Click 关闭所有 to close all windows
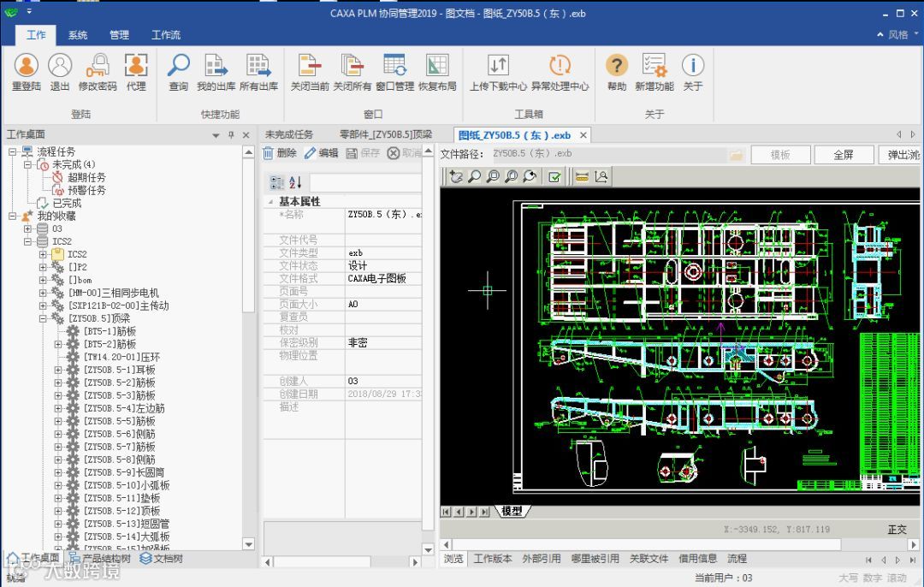This screenshot has height=587, width=924. tap(352, 72)
